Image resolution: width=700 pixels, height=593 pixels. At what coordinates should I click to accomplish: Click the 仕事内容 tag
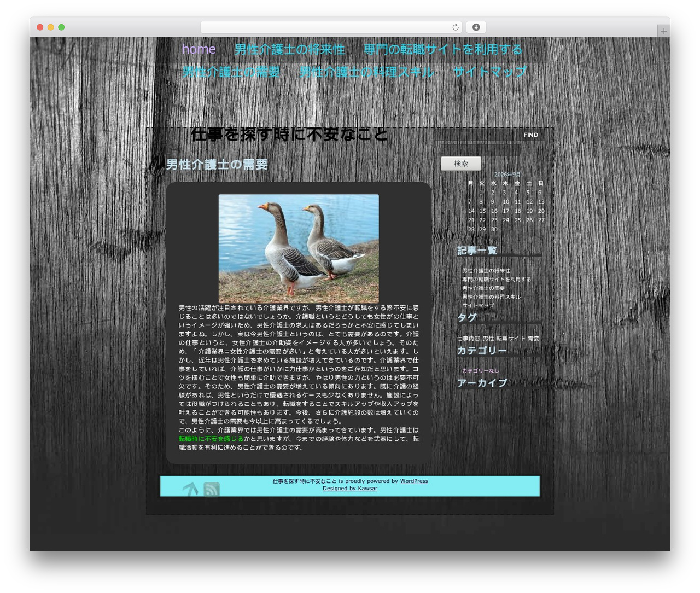tap(469, 339)
